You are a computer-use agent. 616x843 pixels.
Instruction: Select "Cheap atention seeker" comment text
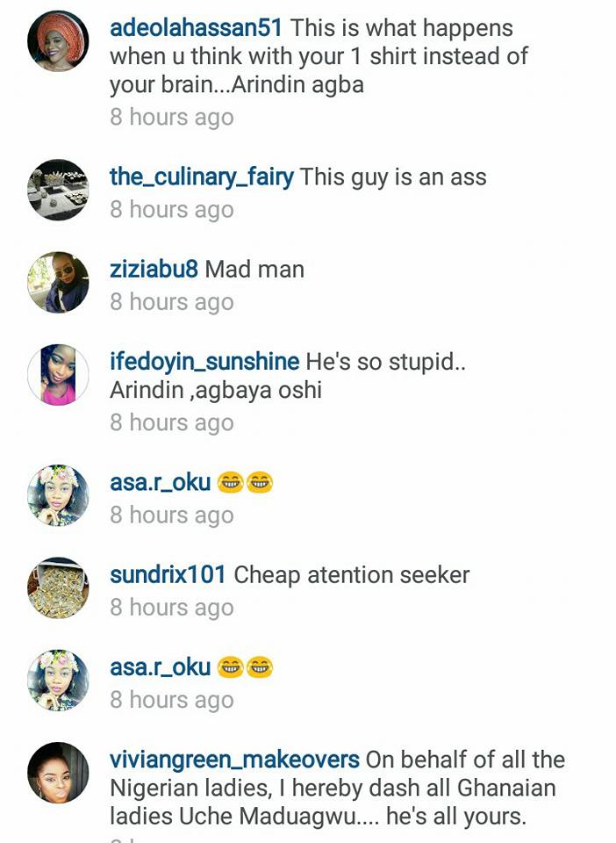tap(352, 574)
